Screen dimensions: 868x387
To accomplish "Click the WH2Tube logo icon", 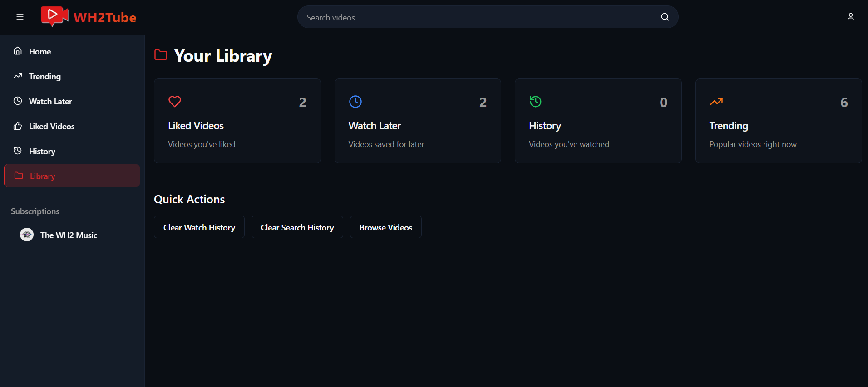I will [x=54, y=17].
